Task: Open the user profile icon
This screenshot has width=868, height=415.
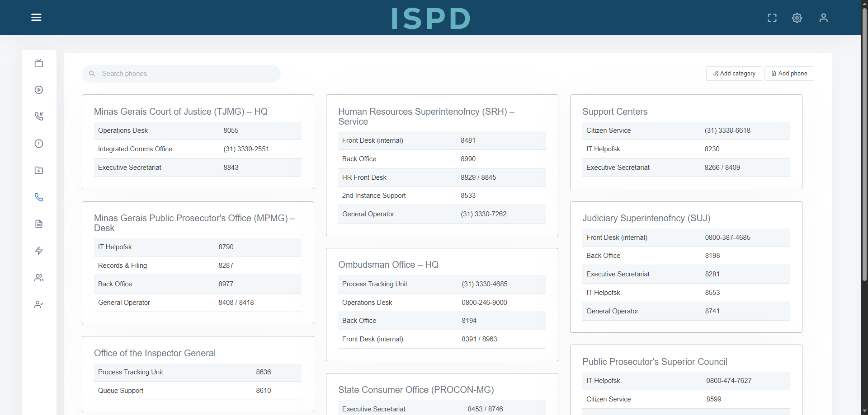Action: 823,18
